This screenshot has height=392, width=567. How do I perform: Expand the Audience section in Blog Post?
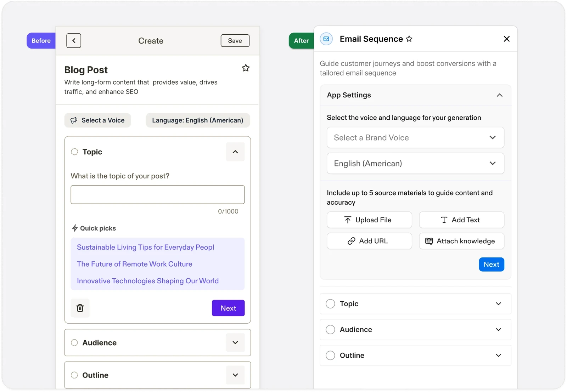point(235,342)
